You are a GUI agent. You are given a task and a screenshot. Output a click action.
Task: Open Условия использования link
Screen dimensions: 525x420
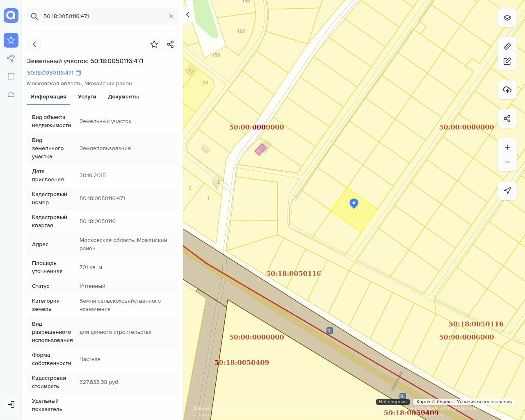click(x=484, y=402)
